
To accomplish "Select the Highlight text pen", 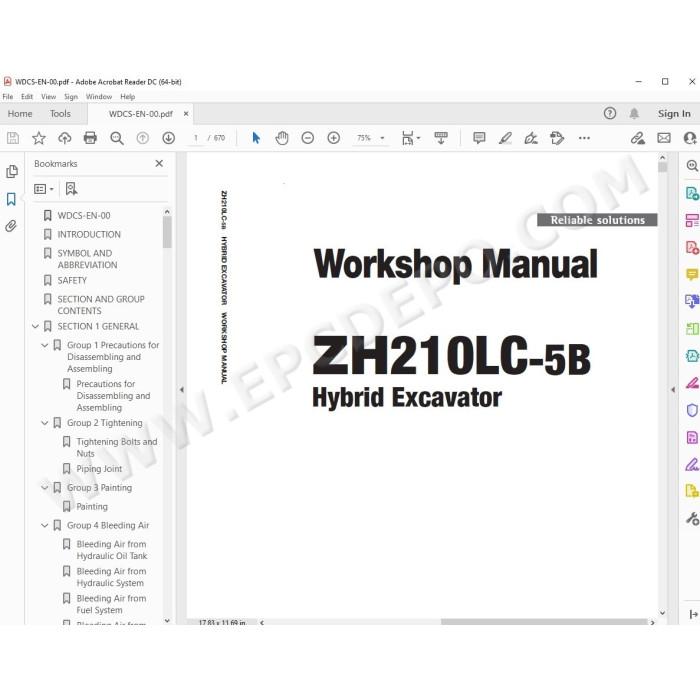I will point(505,138).
